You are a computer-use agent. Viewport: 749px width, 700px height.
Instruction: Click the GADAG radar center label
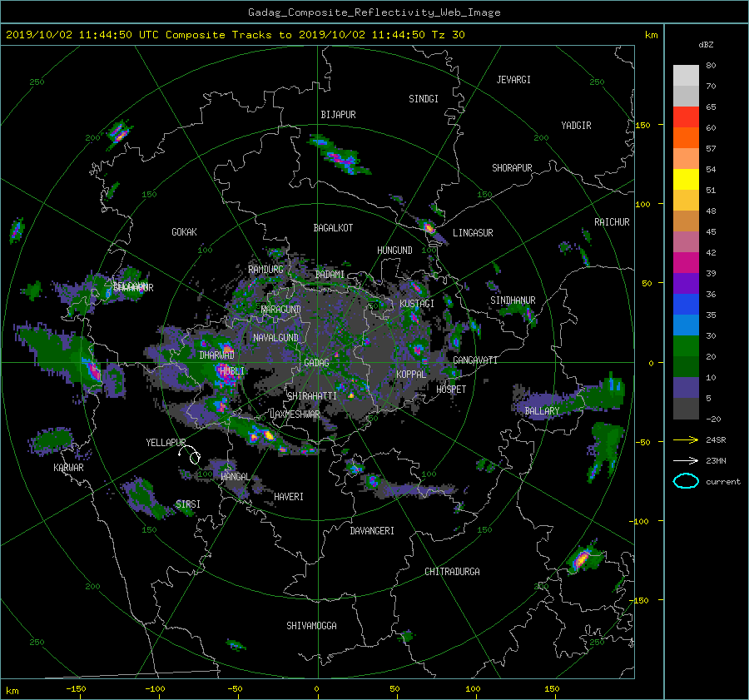(316, 363)
